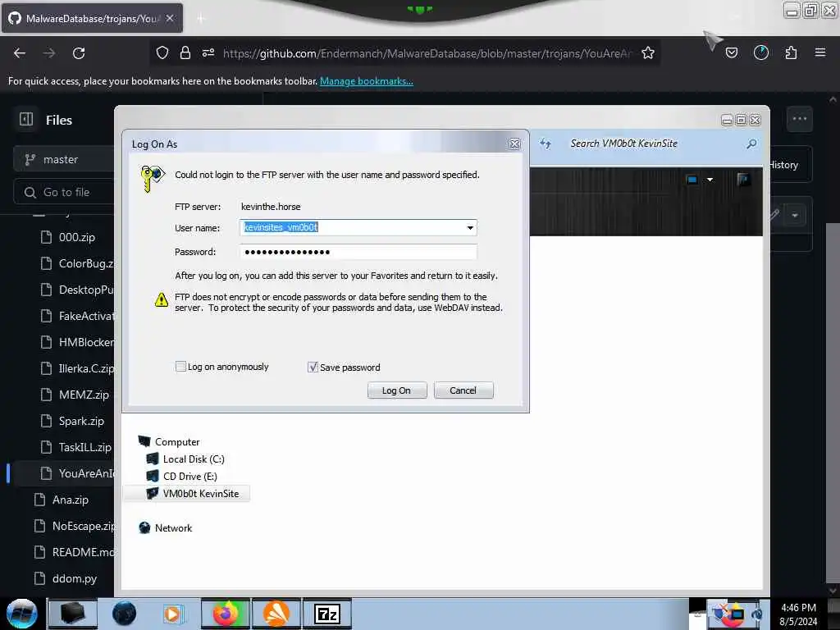The image size is (840, 630).
Task: Open the orange Avast taskbar icon
Action: tap(276, 614)
